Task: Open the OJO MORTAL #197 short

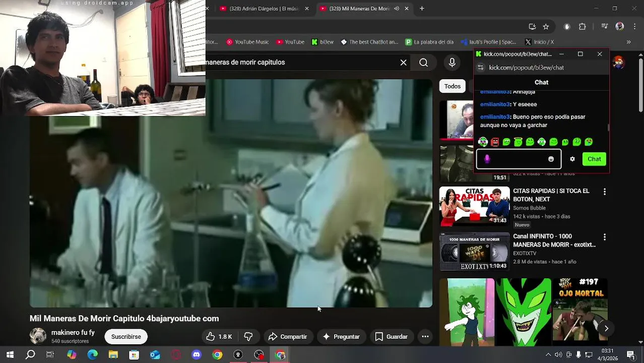Action: tap(580, 312)
